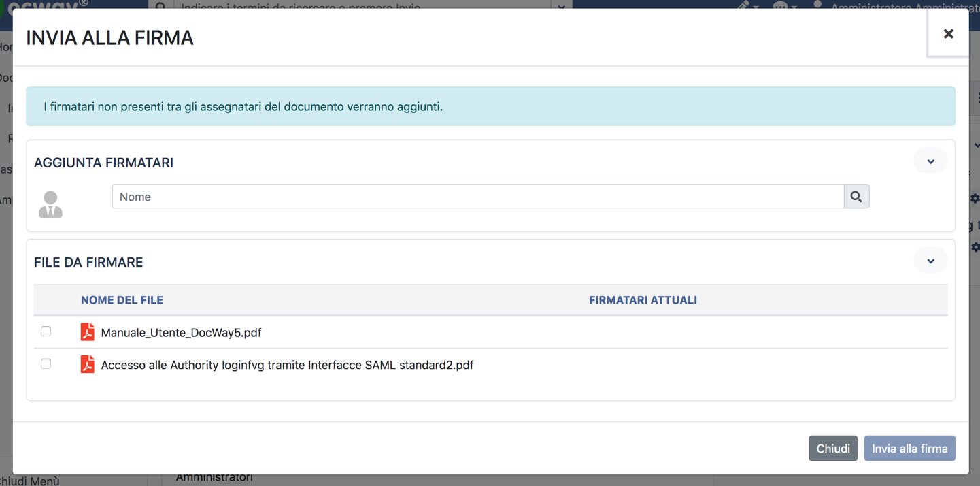Click the Manuale_Utente_DocWay5.pdf file name
The height and width of the screenshot is (486, 980).
point(181,333)
